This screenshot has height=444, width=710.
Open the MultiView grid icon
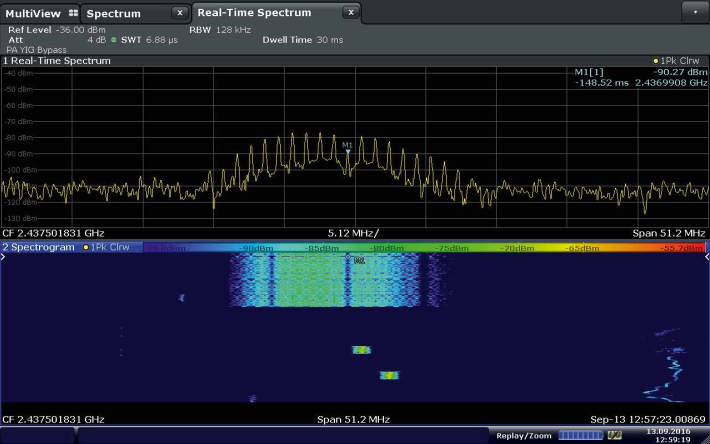tap(72, 14)
